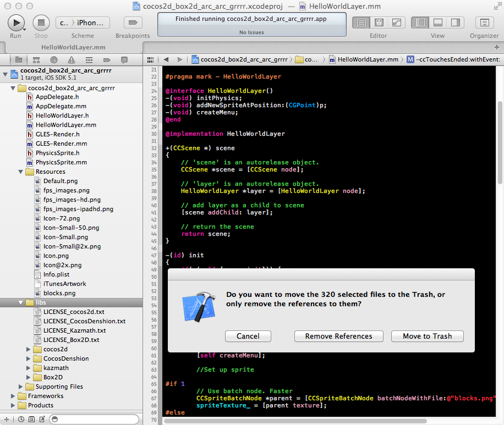Click the Stop button in toolbar
The height and width of the screenshot is (425, 504).
coord(41,23)
